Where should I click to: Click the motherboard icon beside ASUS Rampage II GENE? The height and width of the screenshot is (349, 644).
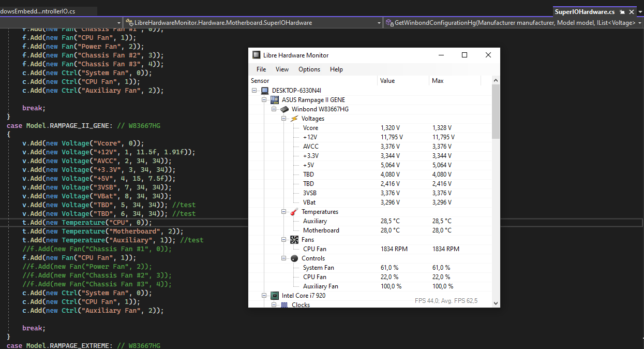[275, 100]
